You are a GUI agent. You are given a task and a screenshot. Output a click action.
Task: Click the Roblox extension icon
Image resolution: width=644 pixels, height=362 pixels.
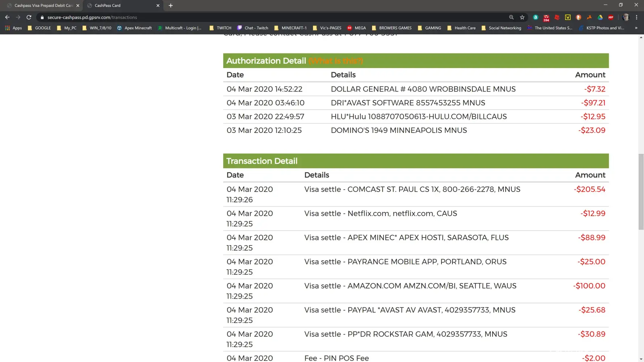click(557, 17)
